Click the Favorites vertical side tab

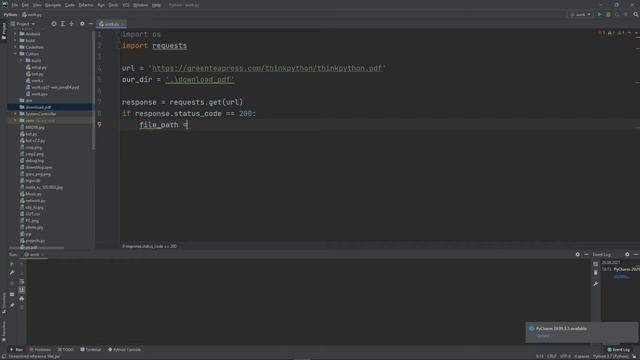click(x=4, y=331)
